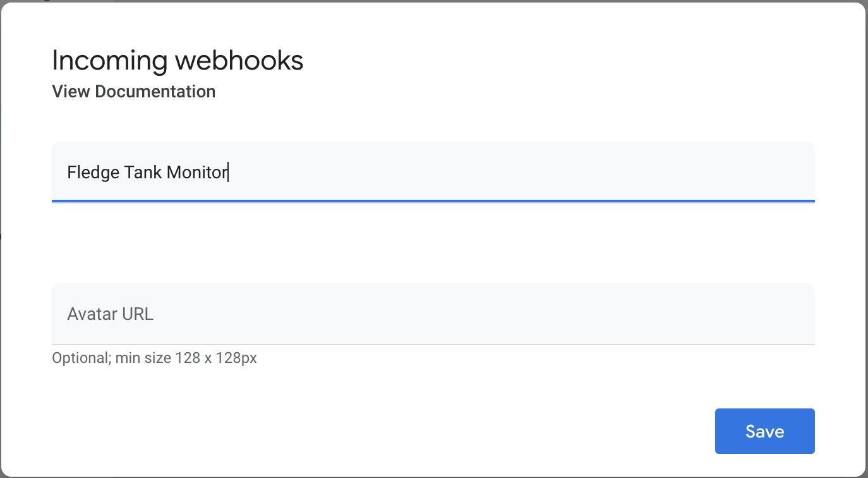Focus the Fledge Tank Monitor name field
Viewport: 868px width, 478px height.
pos(433,172)
